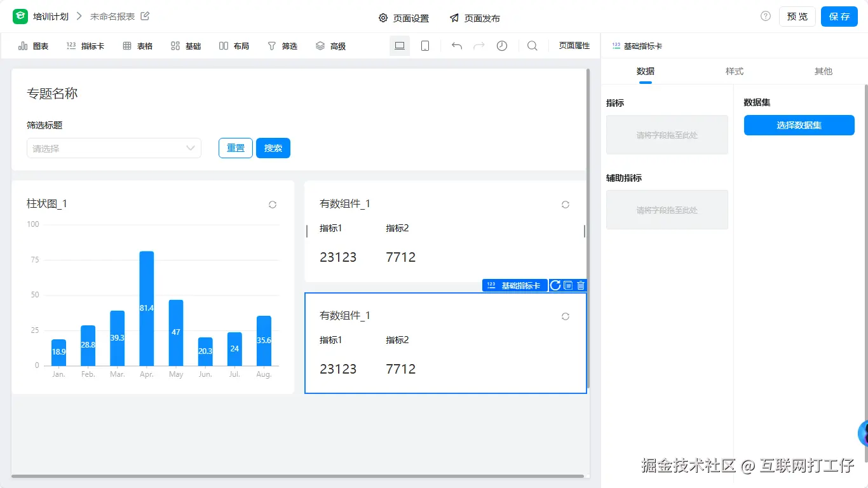
Task: Click value 7712 in the selected card
Action: click(401, 369)
